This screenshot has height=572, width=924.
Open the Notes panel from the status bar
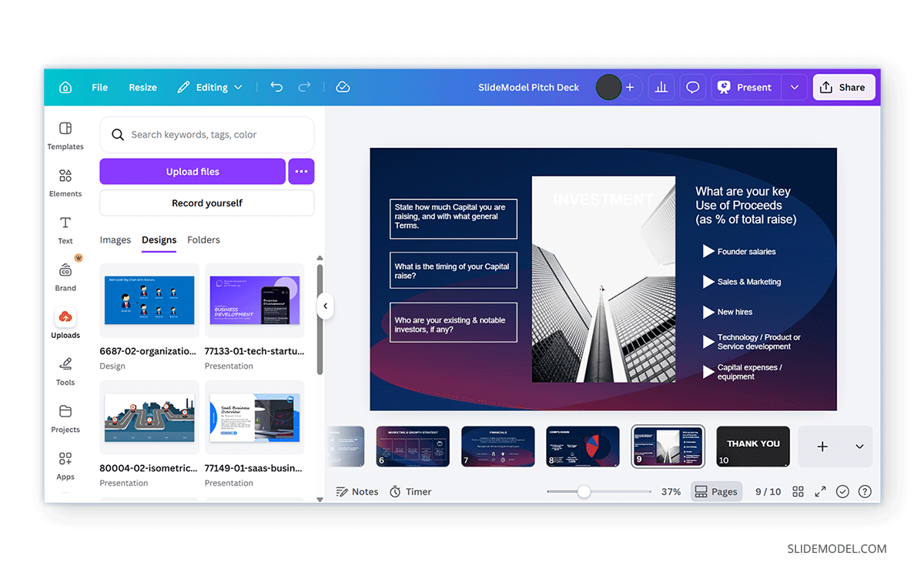[357, 491]
